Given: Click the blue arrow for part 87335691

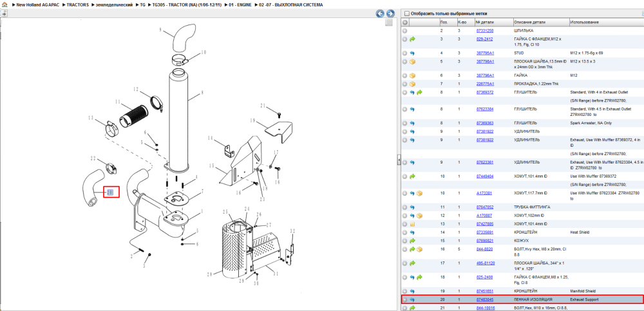Looking at the screenshot, I should [412, 232].
